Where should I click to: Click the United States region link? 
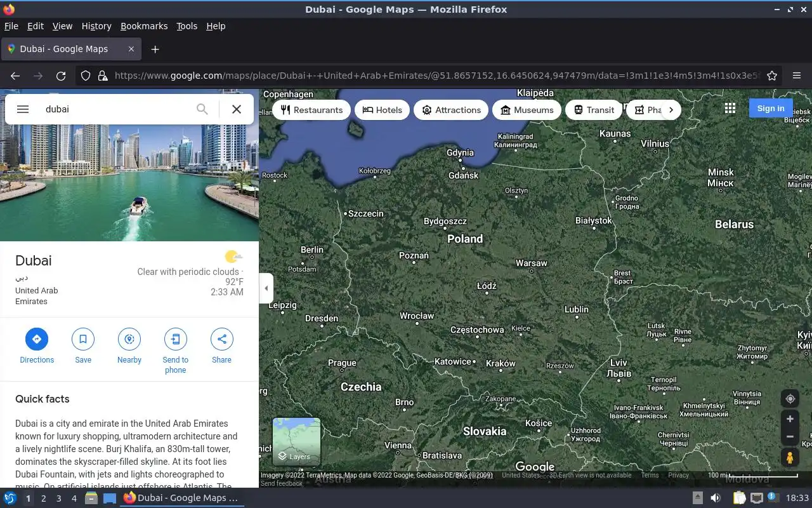(x=520, y=475)
